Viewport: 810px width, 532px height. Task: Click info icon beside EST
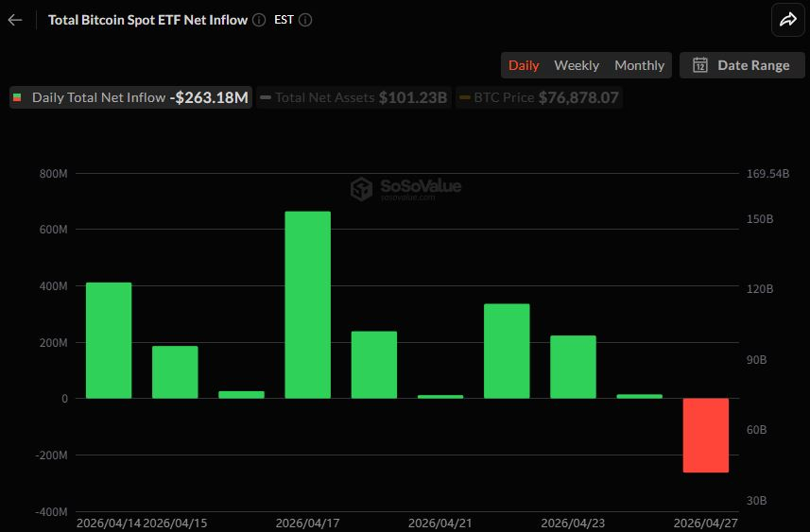pyautogui.click(x=305, y=20)
